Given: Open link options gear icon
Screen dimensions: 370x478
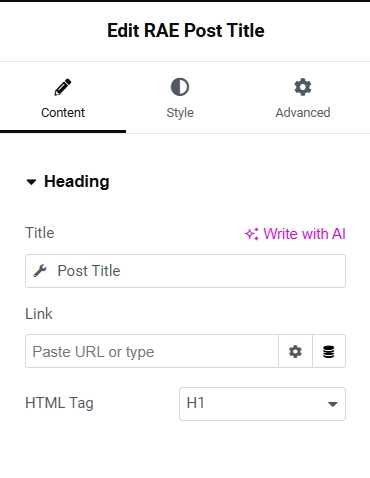Looking at the screenshot, I should point(295,351).
